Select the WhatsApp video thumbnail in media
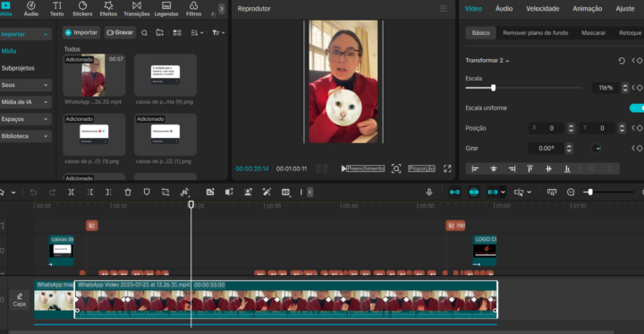This screenshot has width=644, height=334. [x=94, y=75]
